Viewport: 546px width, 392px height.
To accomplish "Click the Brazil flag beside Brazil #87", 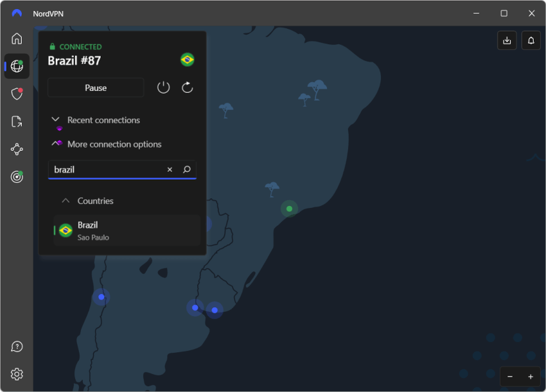I will pyautogui.click(x=188, y=60).
